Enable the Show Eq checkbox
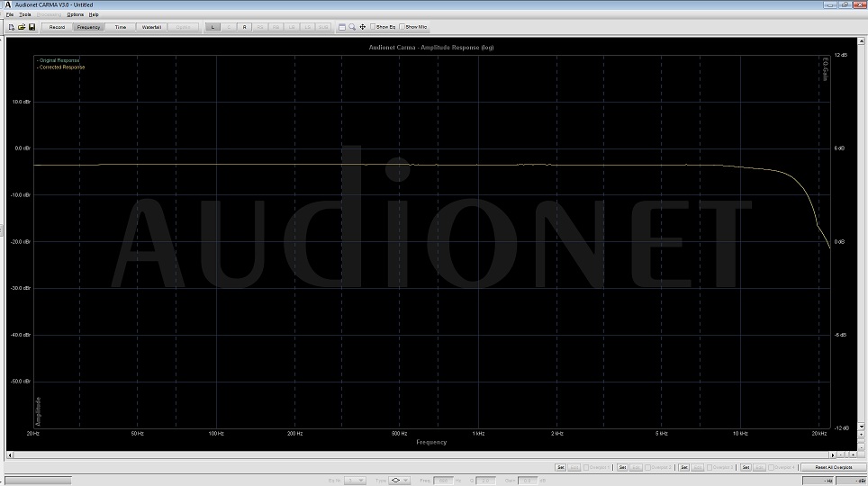This screenshot has height=486, width=868. (373, 27)
